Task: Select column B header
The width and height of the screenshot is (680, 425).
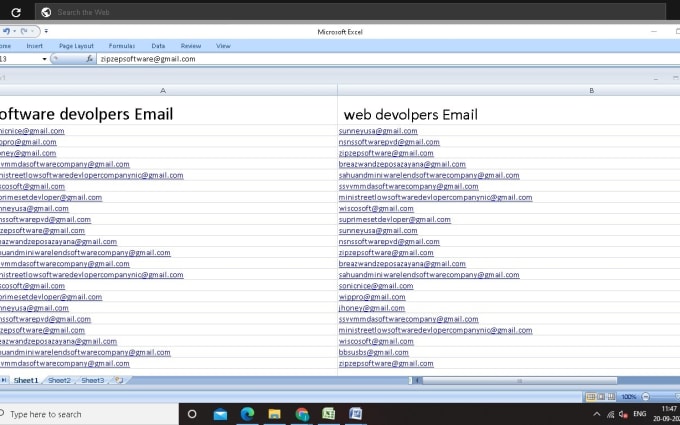Action: [509, 90]
